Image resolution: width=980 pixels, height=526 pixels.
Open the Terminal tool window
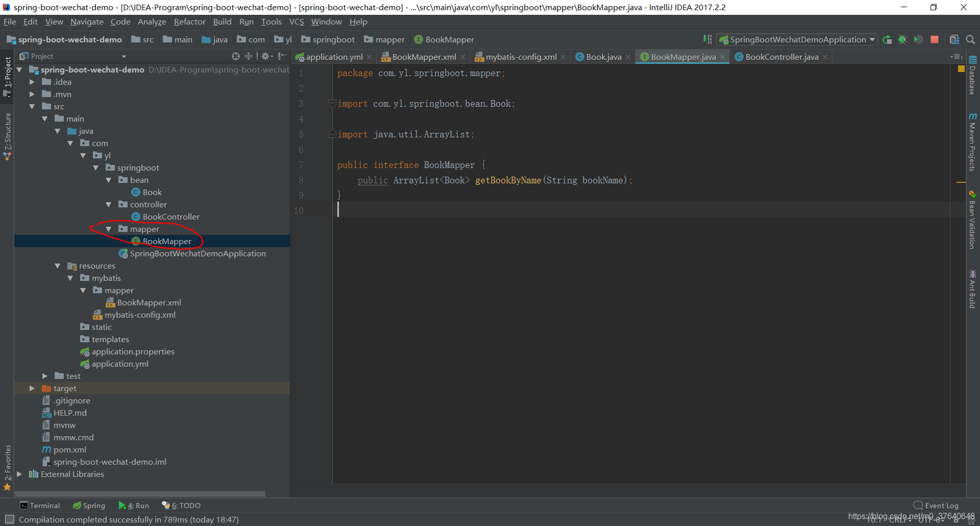tap(40, 505)
